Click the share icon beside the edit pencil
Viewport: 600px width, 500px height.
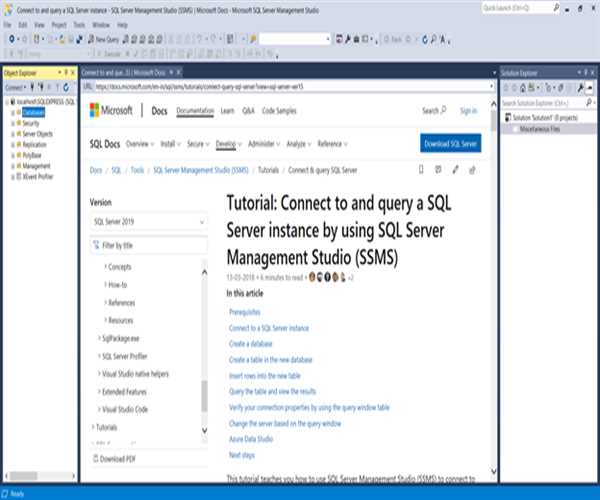pos(473,169)
